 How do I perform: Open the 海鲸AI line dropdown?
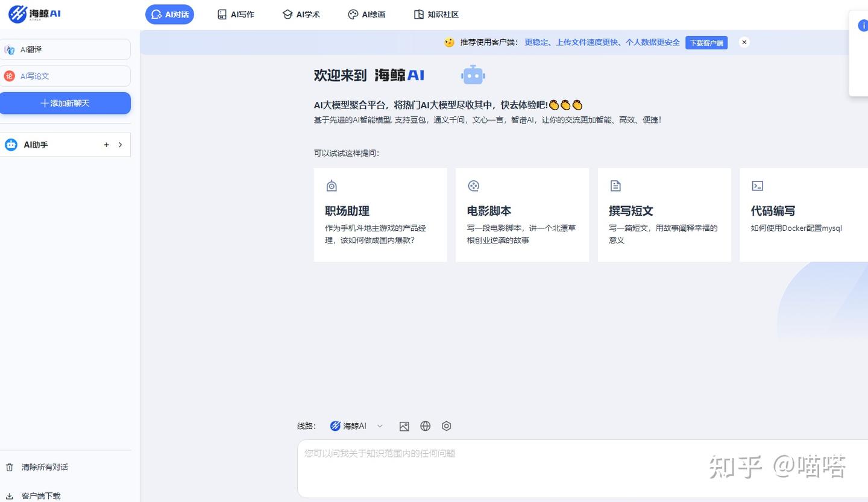(356, 426)
